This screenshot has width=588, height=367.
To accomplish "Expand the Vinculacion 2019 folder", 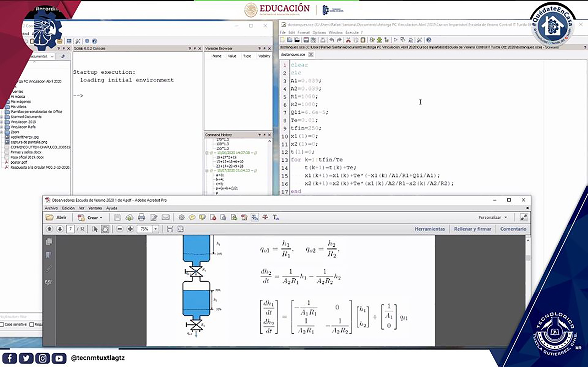I will coord(2,122).
